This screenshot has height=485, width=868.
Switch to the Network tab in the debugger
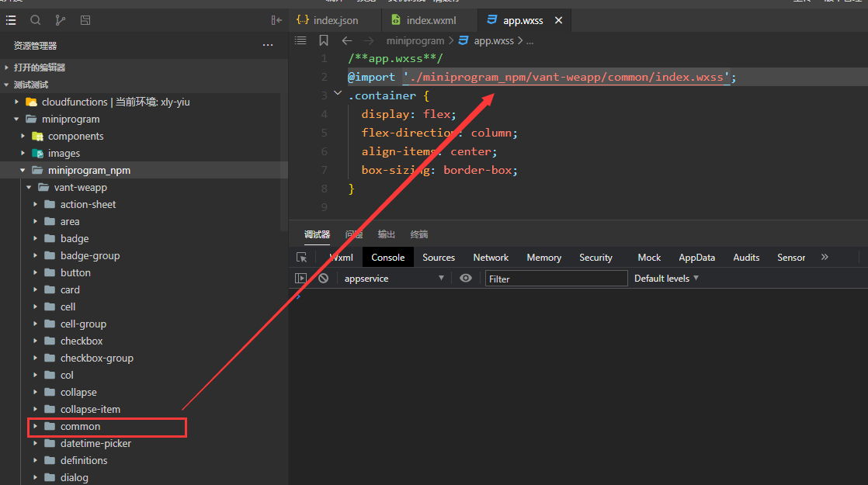tap(490, 257)
